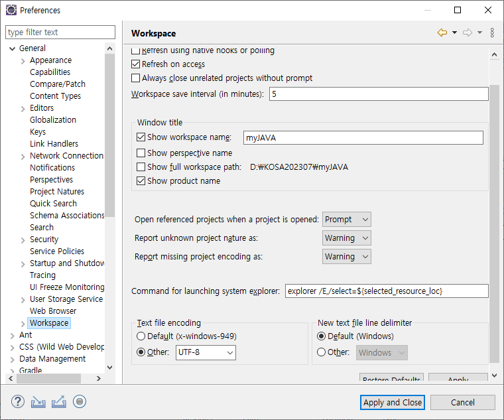Click system explorer command field

387,291
